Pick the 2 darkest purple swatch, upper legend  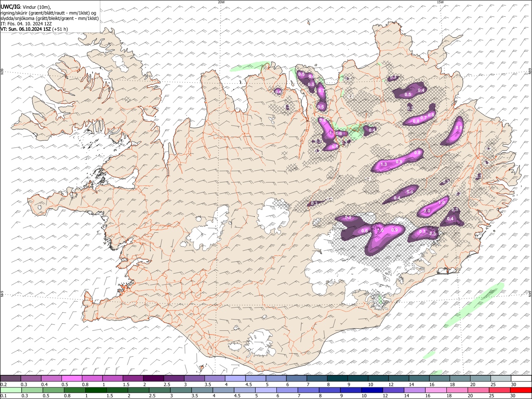point(153,378)
